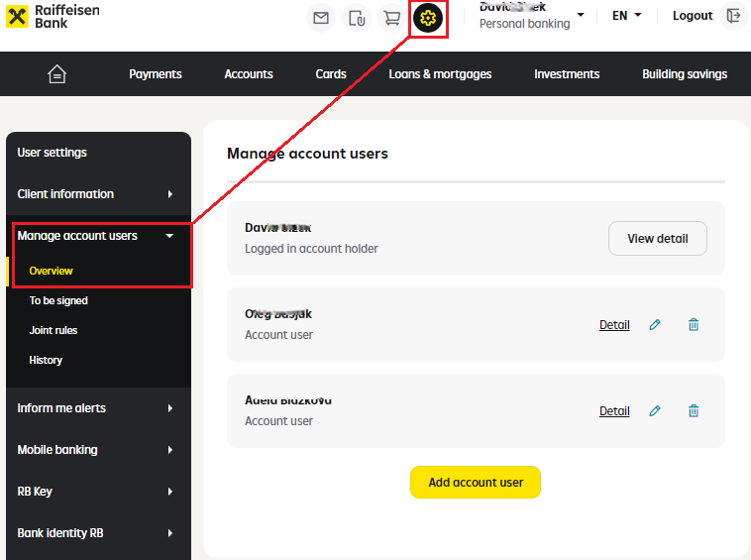This screenshot has width=751, height=560.
Task: Open the messages envelope icon
Action: [320, 18]
